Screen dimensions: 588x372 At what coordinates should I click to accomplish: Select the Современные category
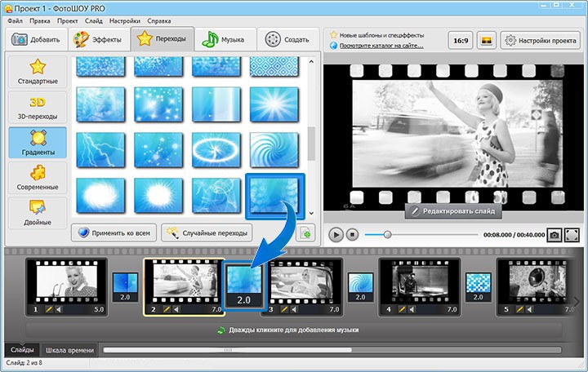point(38,178)
